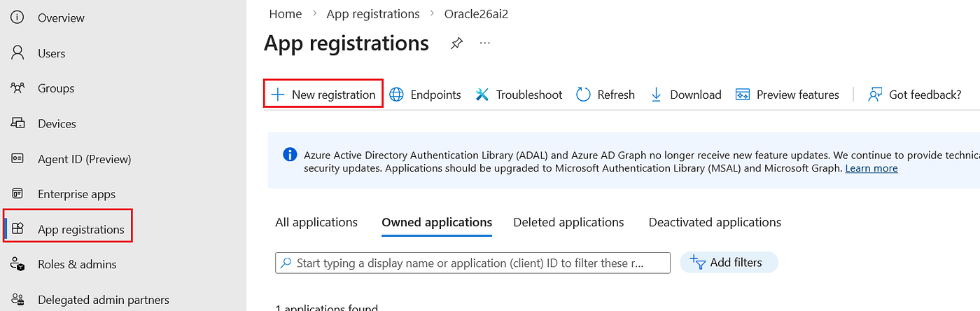This screenshot has height=311, width=980.
Task: Open Devices in the sidebar
Action: 57,123
